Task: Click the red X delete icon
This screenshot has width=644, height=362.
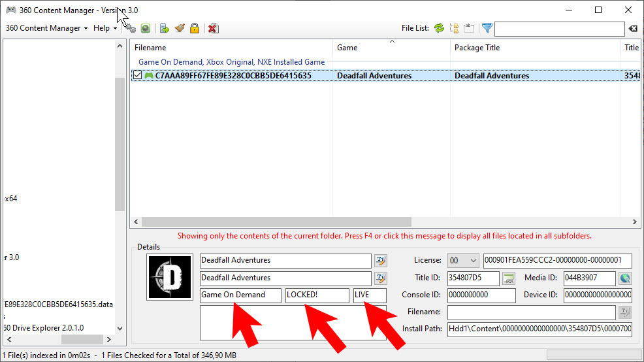Action: (x=213, y=28)
